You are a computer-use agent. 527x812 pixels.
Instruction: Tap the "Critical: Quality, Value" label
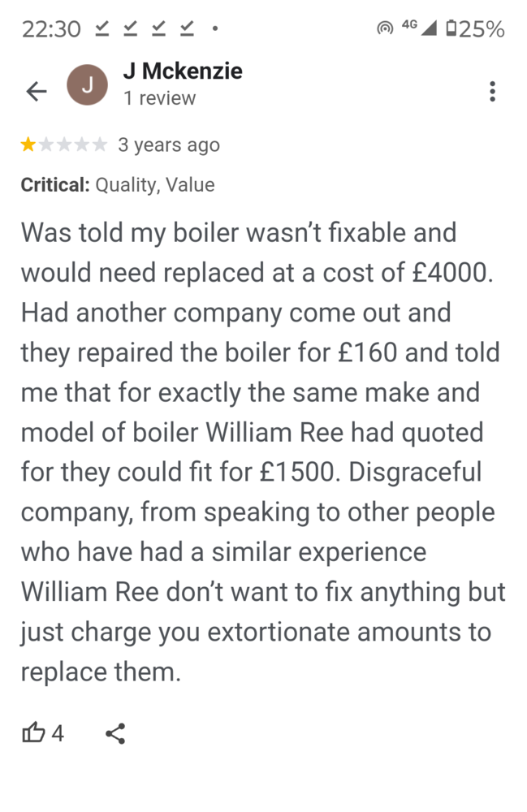coord(118,185)
